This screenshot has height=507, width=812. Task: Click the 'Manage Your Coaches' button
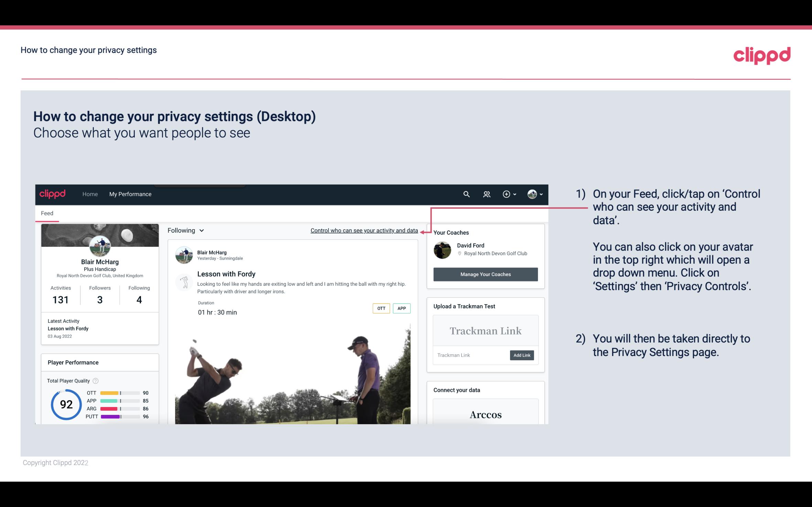tap(485, 274)
